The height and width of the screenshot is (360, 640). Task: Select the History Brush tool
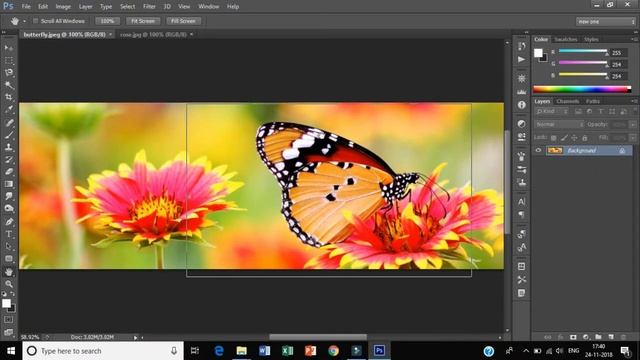coord(9,160)
